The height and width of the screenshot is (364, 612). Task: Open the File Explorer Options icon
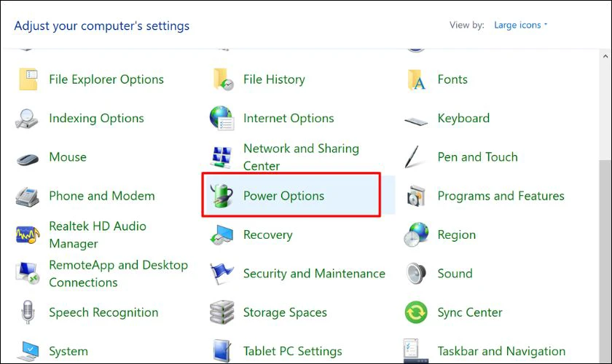click(28, 79)
